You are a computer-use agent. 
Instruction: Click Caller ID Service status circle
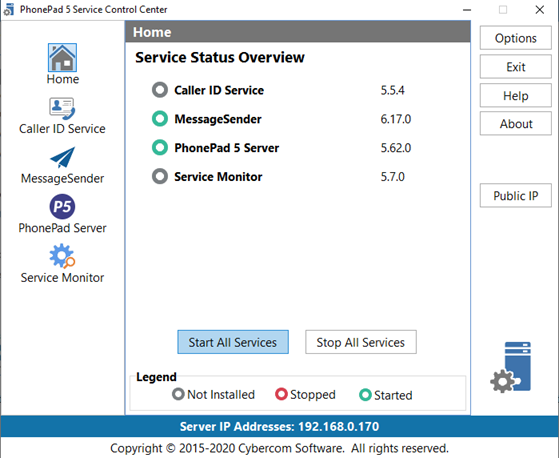pyautogui.click(x=160, y=90)
